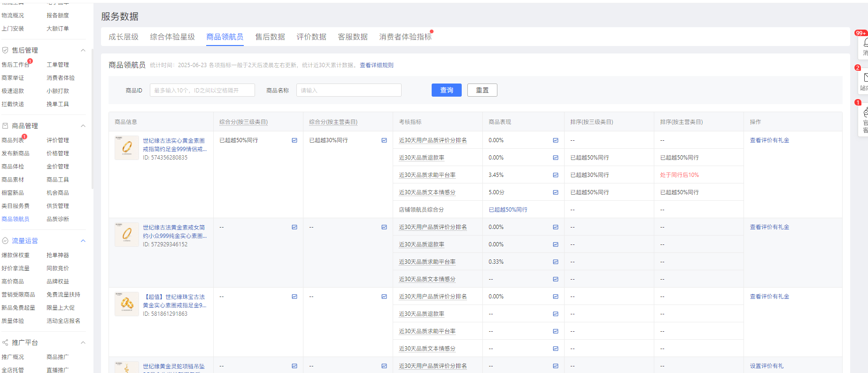Collapse the 售后管理 sidebar section
The image size is (868, 373).
pyautogui.click(x=83, y=50)
